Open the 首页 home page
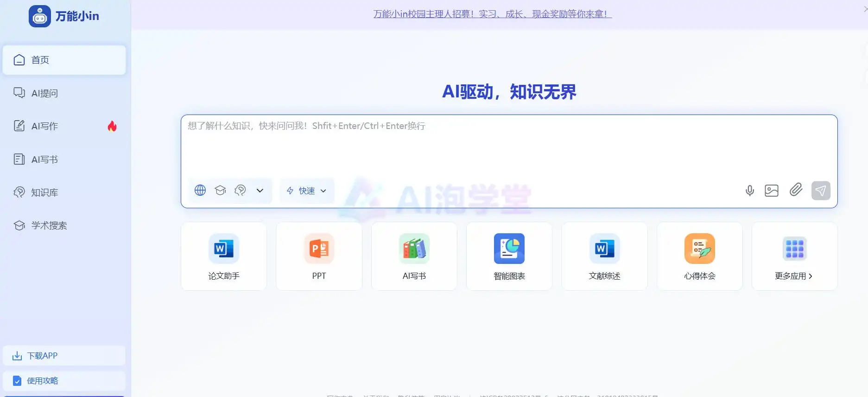868x397 pixels. click(64, 60)
